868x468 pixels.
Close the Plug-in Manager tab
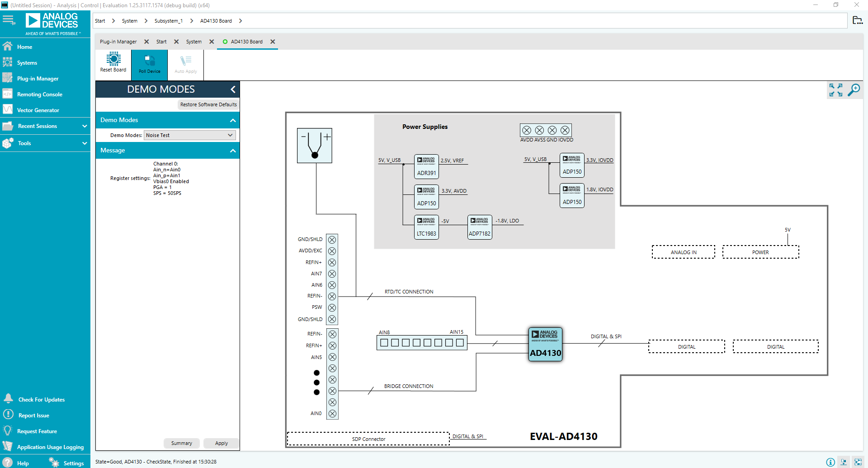[146, 42]
